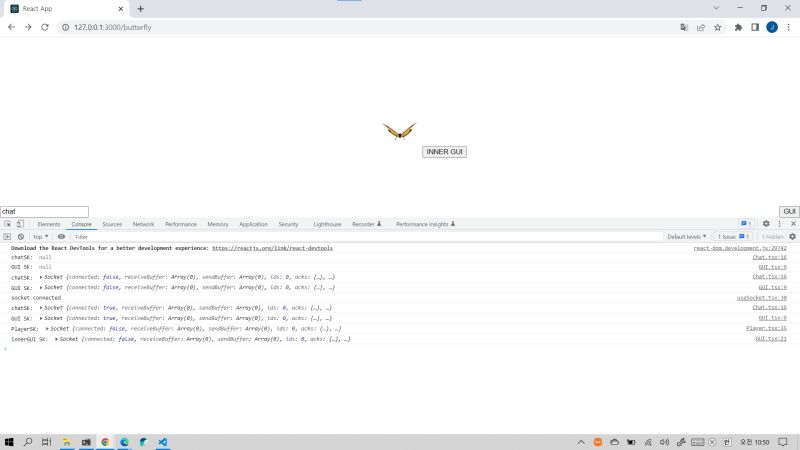Expand the innerGUI SK Socket object
Screen dimensions: 800x450
click(x=56, y=339)
